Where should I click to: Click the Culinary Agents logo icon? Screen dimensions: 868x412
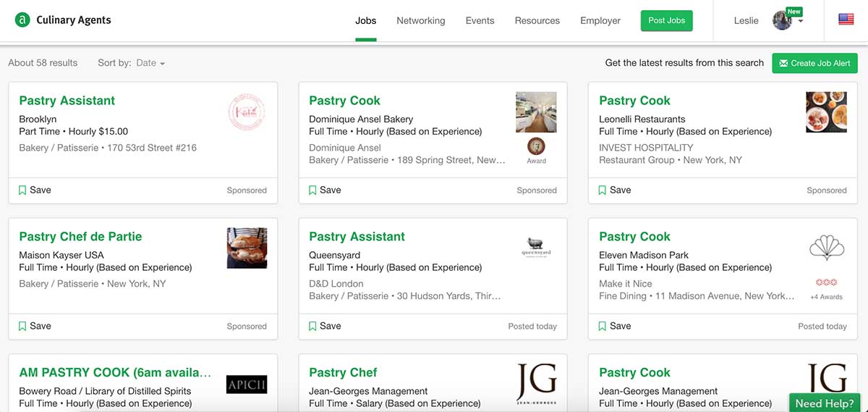click(x=22, y=20)
